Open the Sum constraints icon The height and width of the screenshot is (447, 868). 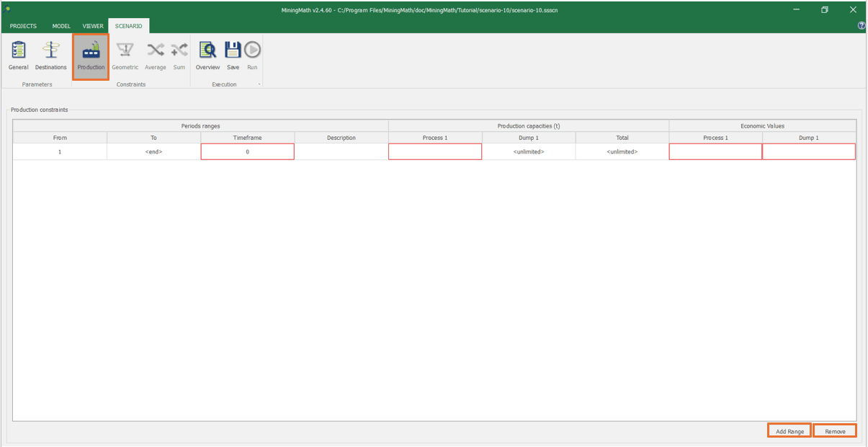click(179, 56)
